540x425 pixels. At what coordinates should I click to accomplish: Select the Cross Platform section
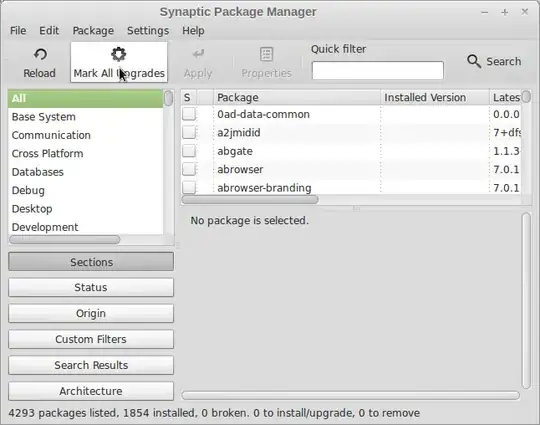85,153
